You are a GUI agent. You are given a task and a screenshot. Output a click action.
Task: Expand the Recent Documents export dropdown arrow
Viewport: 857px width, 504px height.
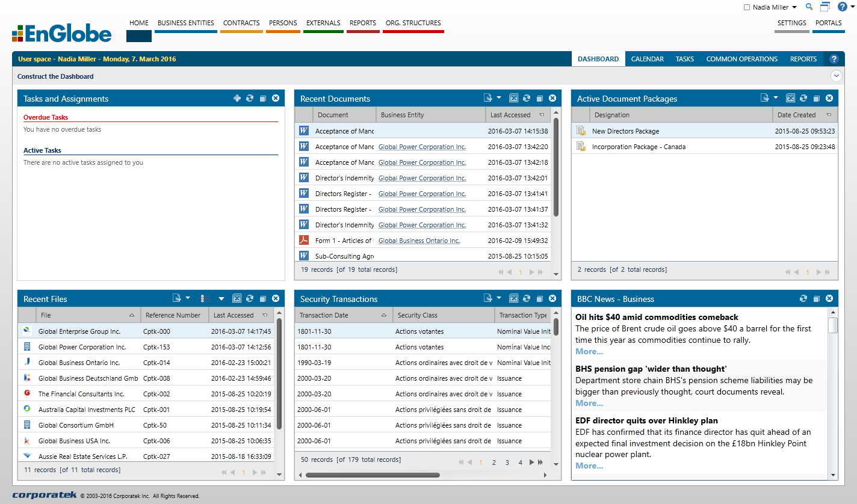pyautogui.click(x=499, y=97)
